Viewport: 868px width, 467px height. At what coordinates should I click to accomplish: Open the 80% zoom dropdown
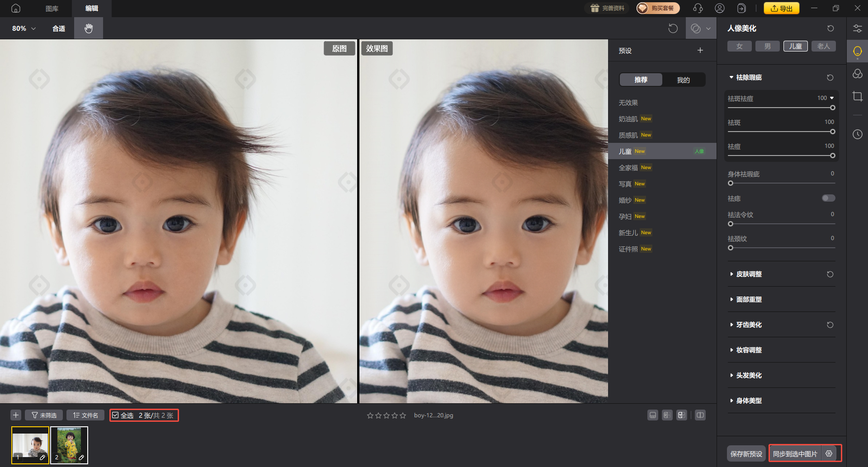pyautogui.click(x=24, y=28)
